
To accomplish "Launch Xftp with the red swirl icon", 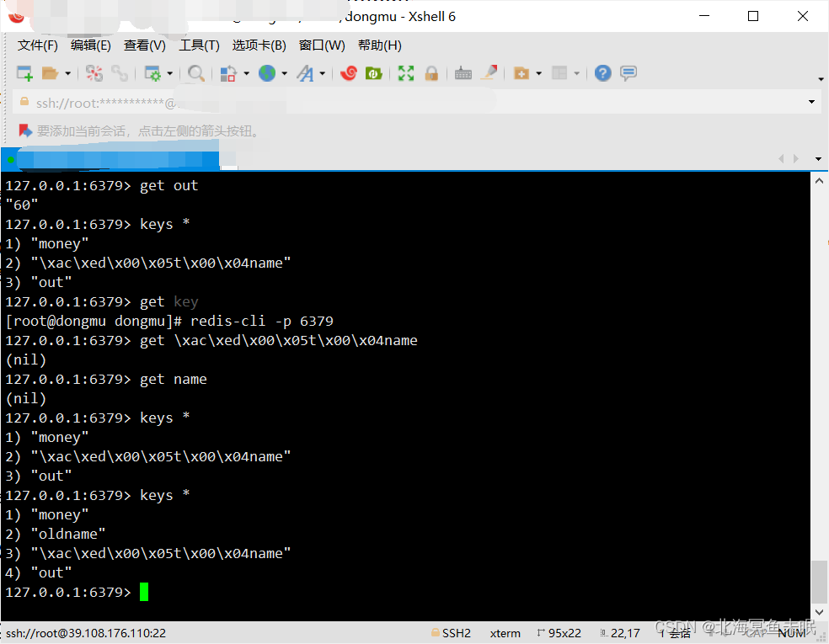I will point(349,73).
